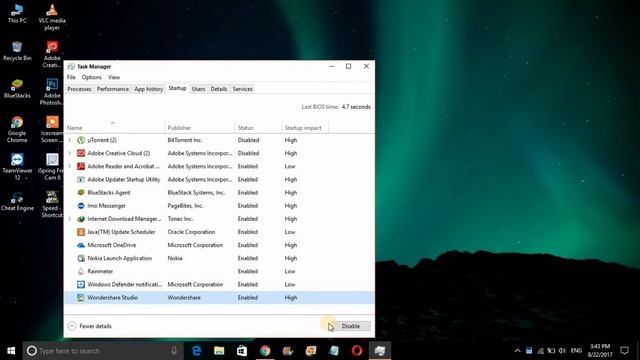Open Microsoft Edge from the taskbar
This screenshot has height=360, width=640.
pos(196,351)
